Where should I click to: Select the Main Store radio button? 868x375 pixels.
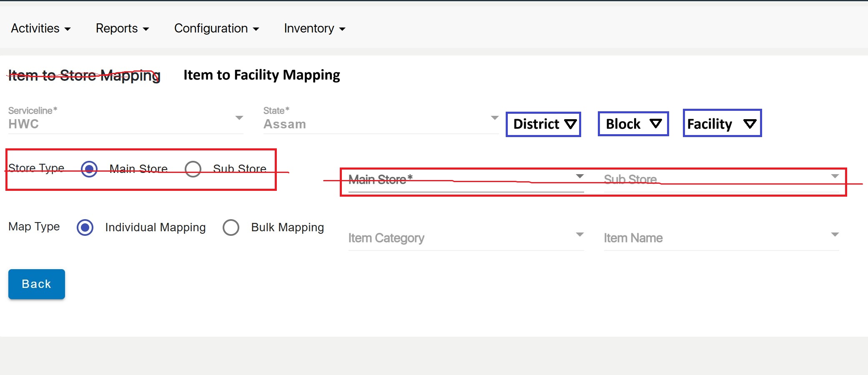(x=89, y=169)
